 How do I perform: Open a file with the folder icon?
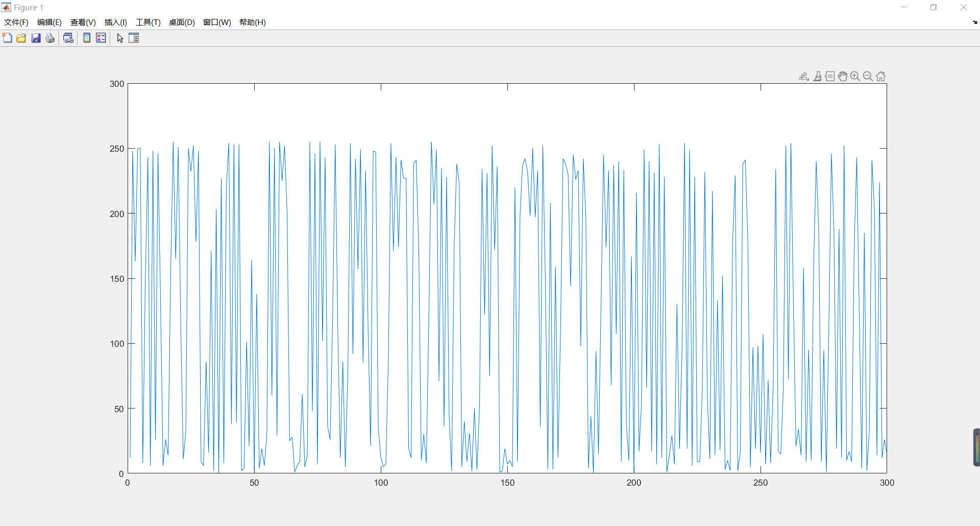pos(21,38)
